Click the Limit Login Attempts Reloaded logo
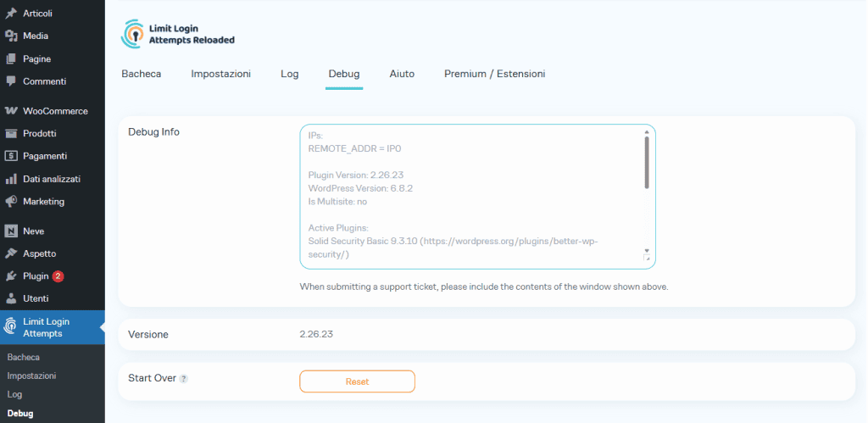 179,34
